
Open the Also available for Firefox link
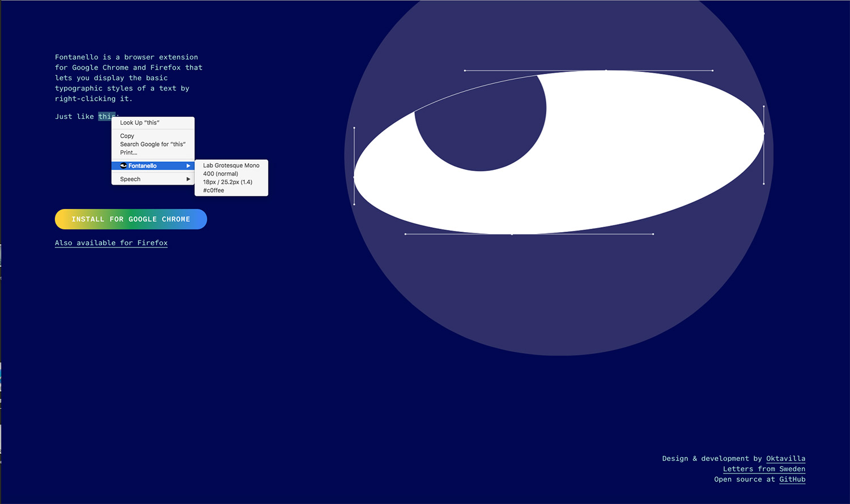(111, 243)
